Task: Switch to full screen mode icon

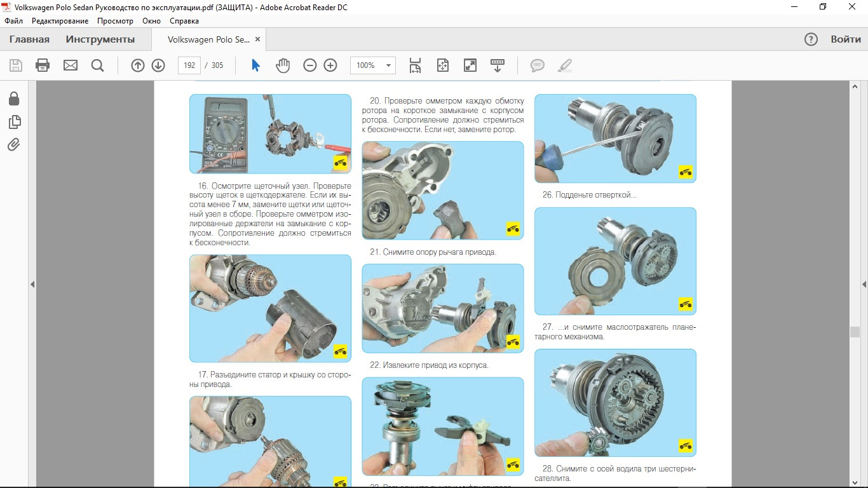Action: (x=470, y=65)
